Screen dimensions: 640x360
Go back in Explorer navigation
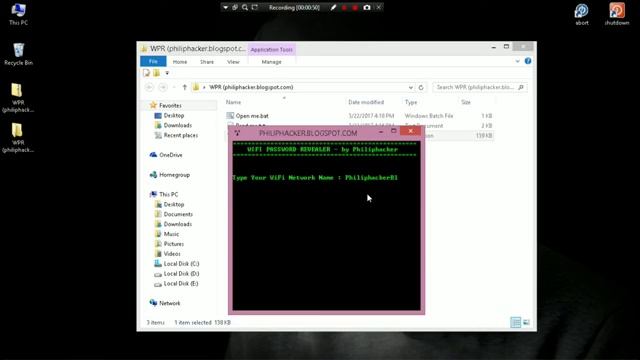click(x=149, y=87)
